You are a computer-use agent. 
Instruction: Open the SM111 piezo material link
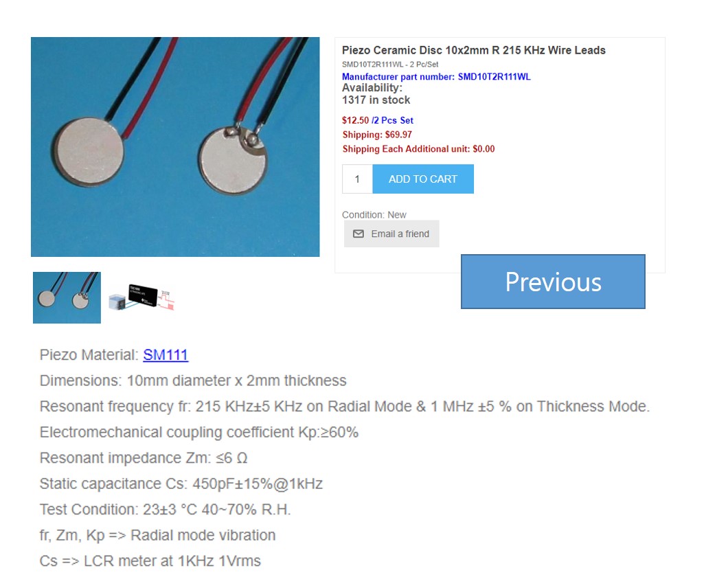[x=166, y=354]
